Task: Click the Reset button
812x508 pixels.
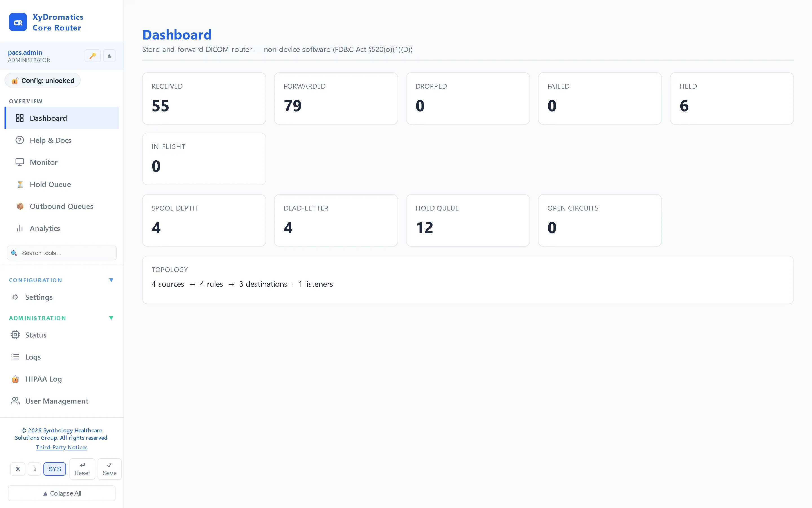Action: coord(82,469)
